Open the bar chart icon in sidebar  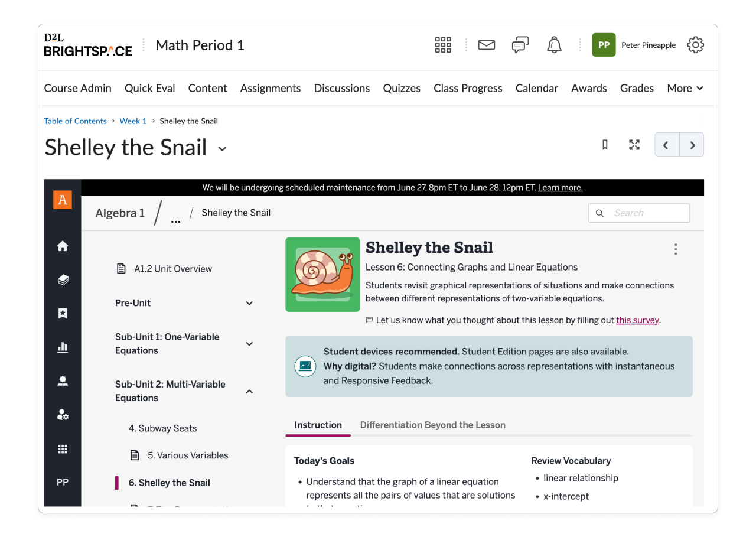(63, 347)
